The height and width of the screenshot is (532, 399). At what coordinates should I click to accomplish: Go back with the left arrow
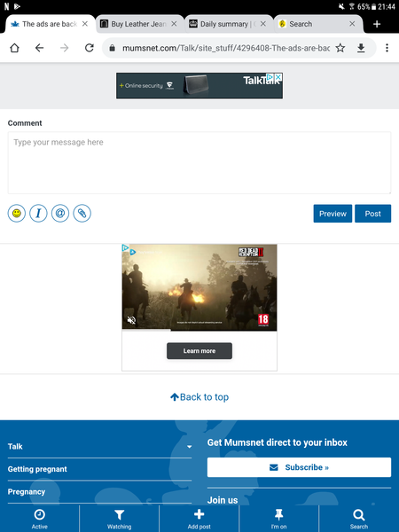pyautogui.click(x=39, y=48)
